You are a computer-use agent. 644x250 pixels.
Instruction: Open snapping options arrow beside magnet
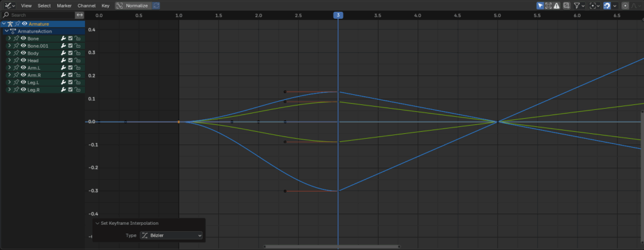[615, 6]
